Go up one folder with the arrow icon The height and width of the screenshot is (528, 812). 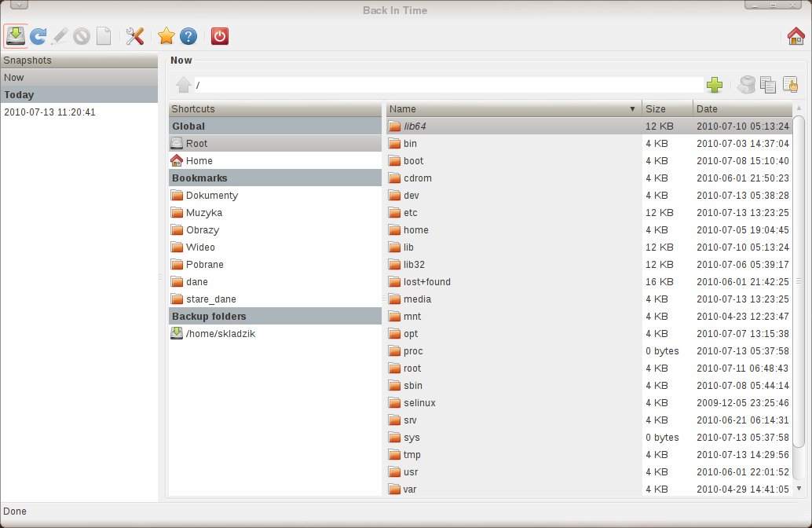coord(183,84)
